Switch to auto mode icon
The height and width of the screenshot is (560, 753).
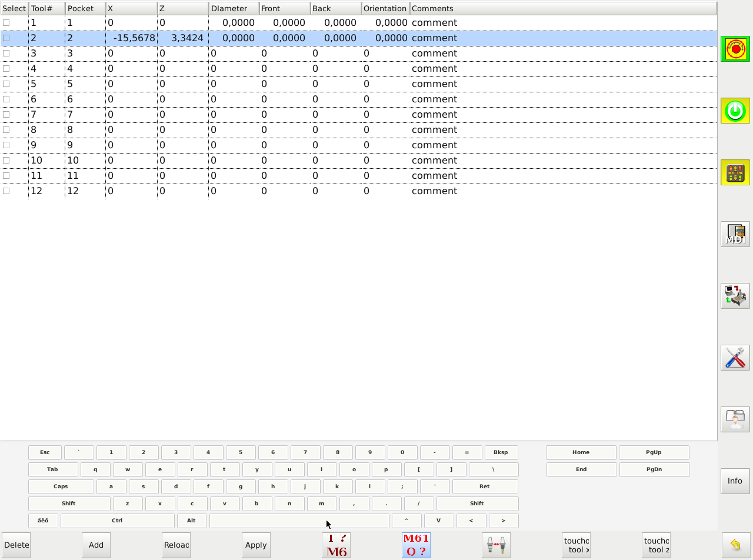click(x=735, y=296)
